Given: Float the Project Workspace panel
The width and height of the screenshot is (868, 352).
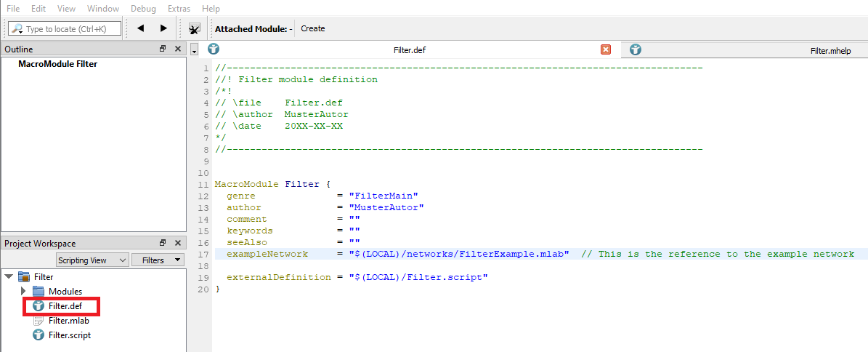Looking at the screenshot, I should pos(163,243).
